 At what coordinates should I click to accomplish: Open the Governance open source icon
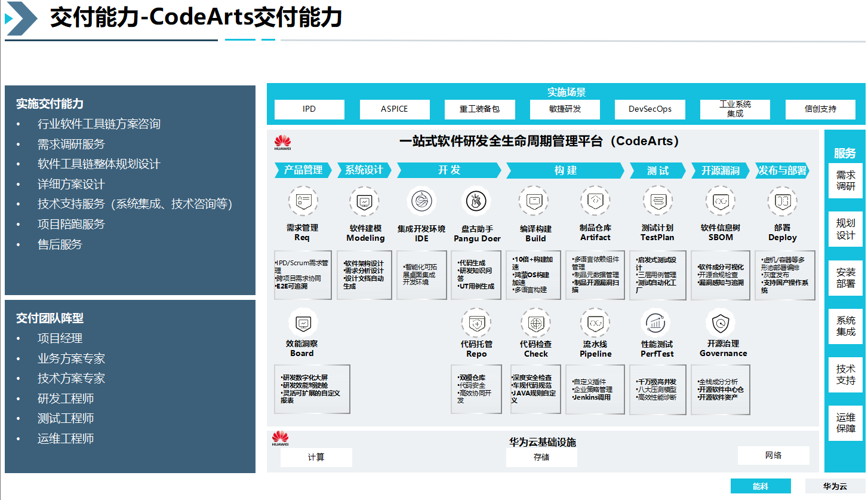720,323
